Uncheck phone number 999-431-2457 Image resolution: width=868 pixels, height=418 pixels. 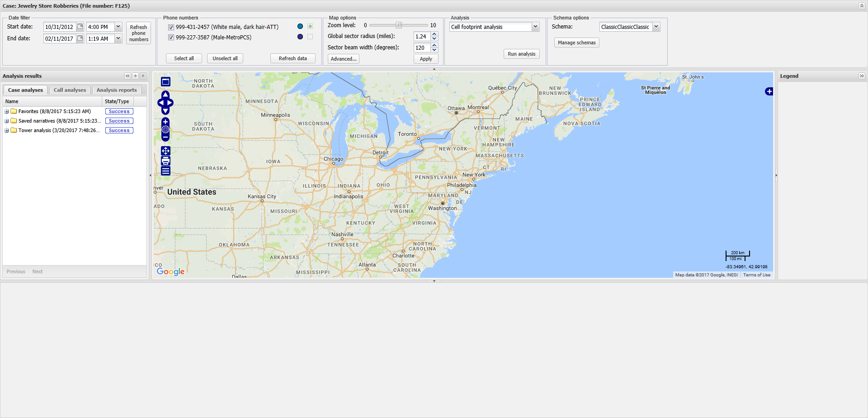[x=171, y=27]
